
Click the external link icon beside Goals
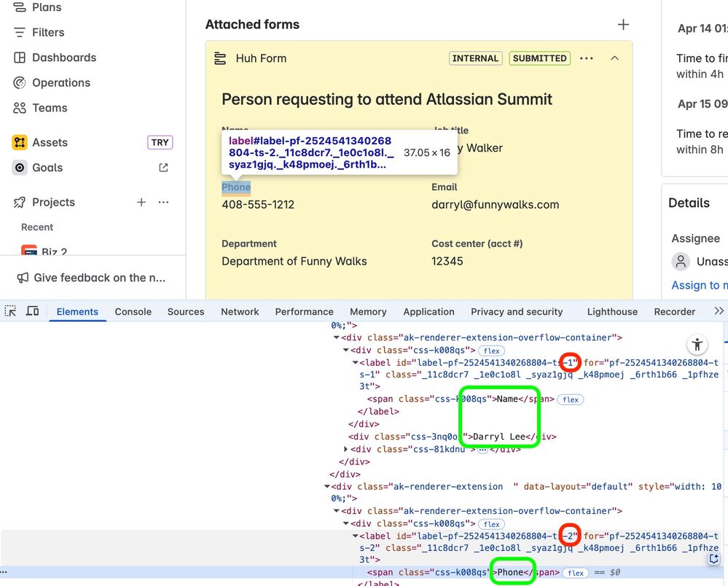[x=163, y=168]
